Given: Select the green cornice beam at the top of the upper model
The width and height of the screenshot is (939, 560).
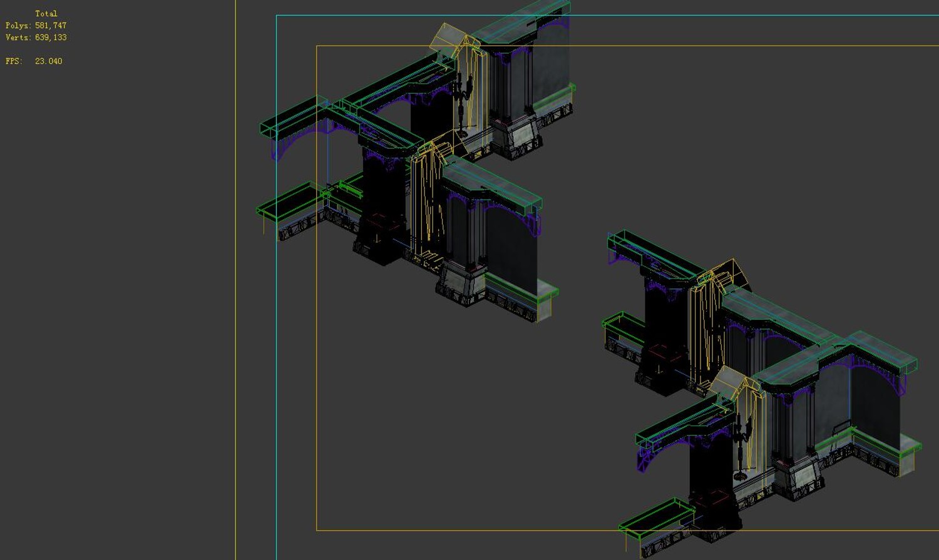Looking at the screenshot, I should (x=520, y=22).
